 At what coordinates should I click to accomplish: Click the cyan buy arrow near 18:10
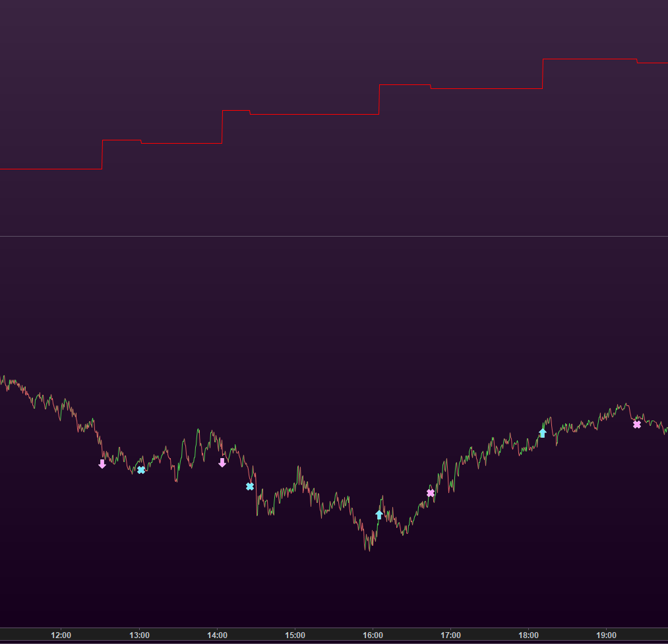click(x=542, y=433)
